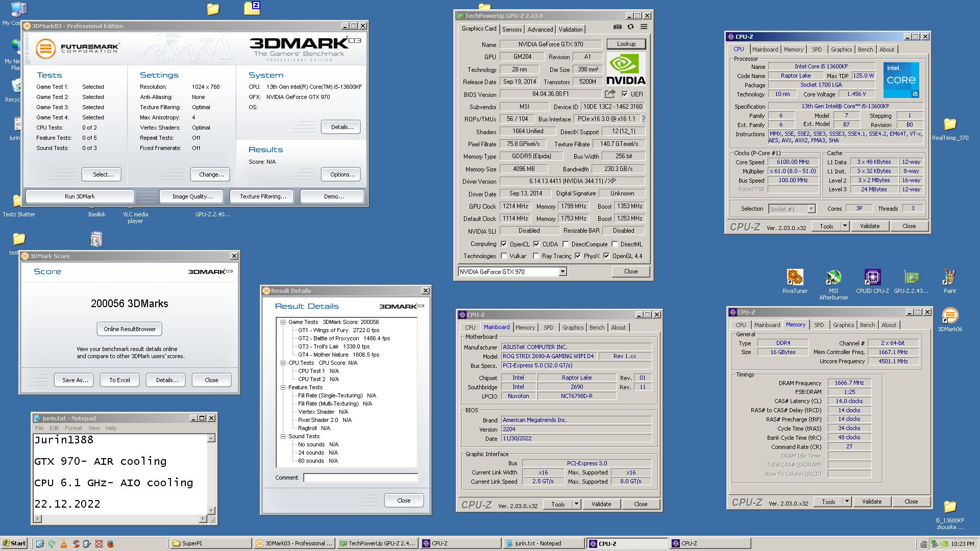Click Firefox icon in quick launch bar
Screen dimensions: 980x551
pos(111,544)
